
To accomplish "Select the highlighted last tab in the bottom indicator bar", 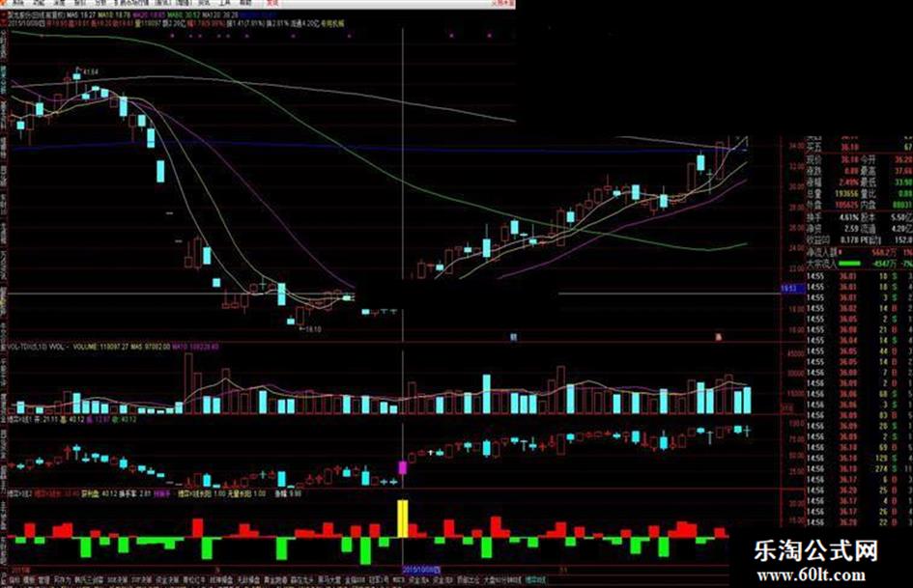I will [x=535, y=580].
